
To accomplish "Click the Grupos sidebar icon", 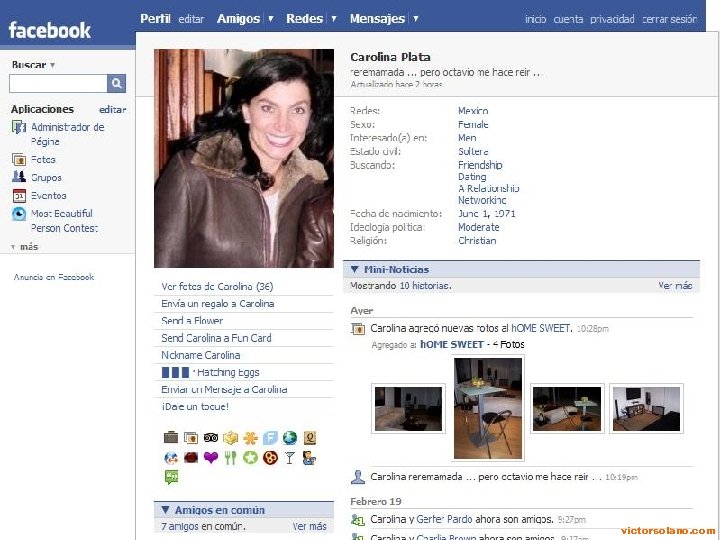I will 19,177.
